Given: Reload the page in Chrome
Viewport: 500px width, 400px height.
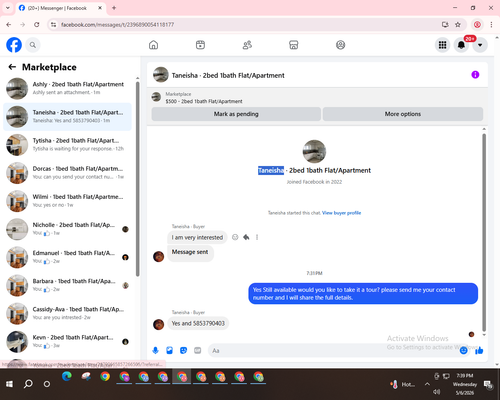Looking at the screenshot, I should coord(37,25).
